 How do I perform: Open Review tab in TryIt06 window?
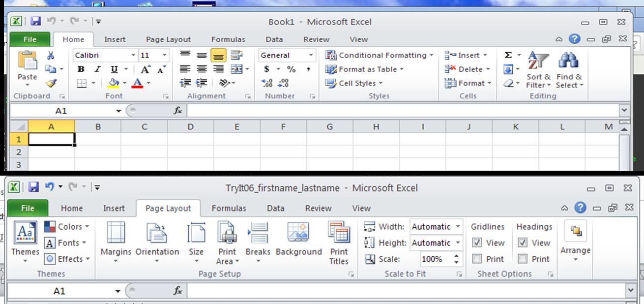pos(318,208)
